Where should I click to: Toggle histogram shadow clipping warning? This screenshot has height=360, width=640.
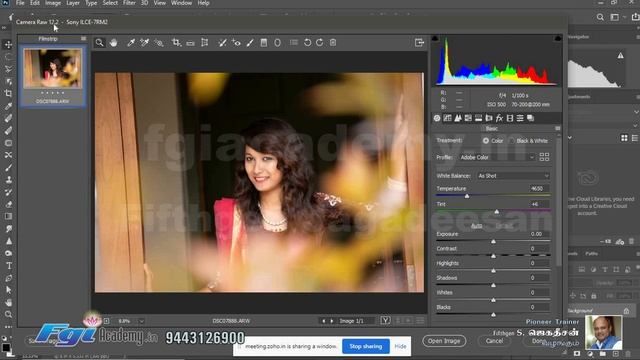click(435, 38)
